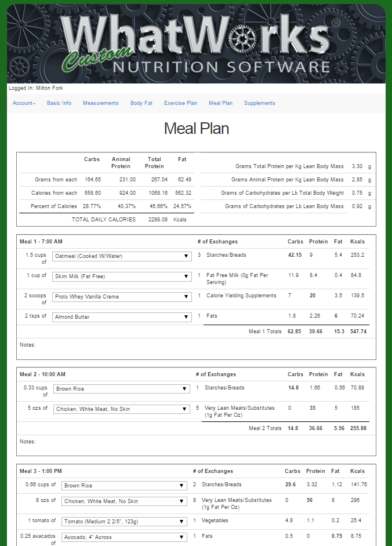The width and height of the screenshot is (392, 546).
Task: Select the Meal Plan nav link
Action: (220, 103)
